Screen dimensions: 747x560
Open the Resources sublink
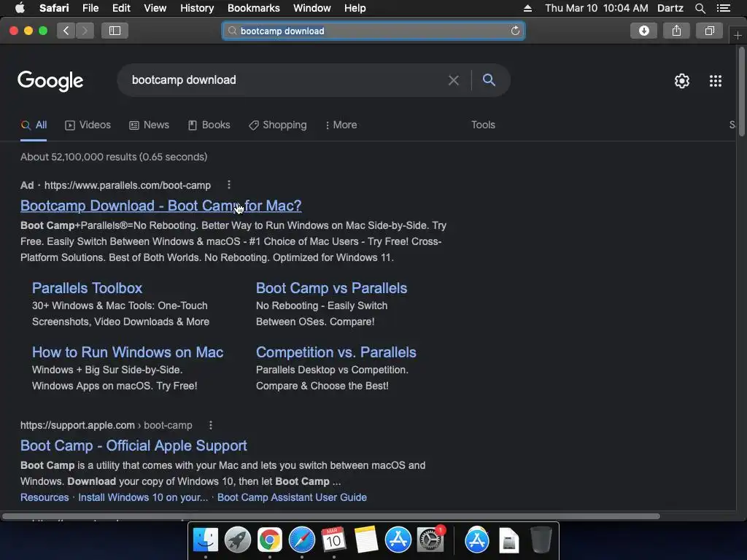(x=44, y=497)
